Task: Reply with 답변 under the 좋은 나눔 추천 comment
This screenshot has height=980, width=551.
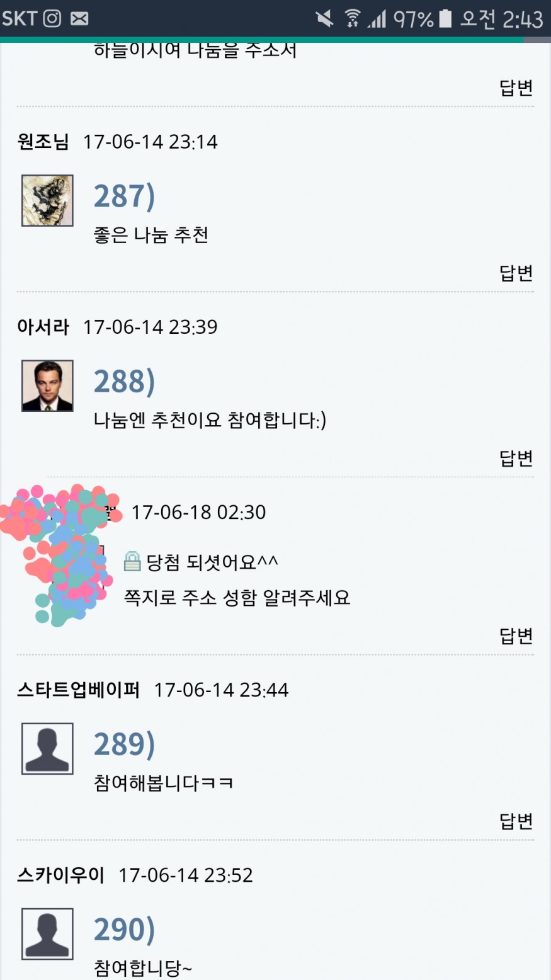Action: 516,273
